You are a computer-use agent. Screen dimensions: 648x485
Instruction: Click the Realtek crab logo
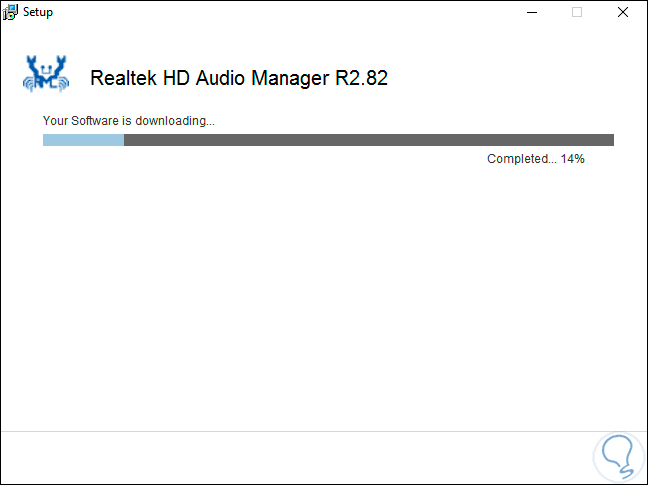click(46, 76)
